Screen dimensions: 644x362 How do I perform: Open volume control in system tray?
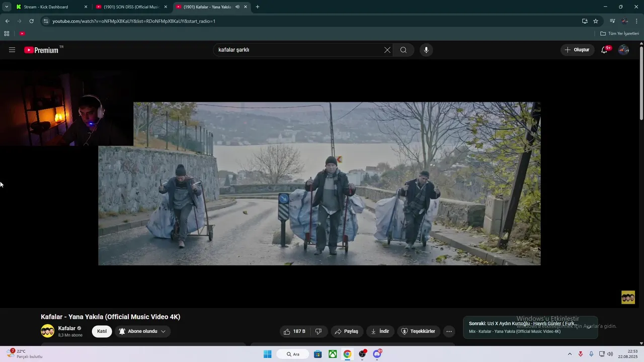coord(610,354)
